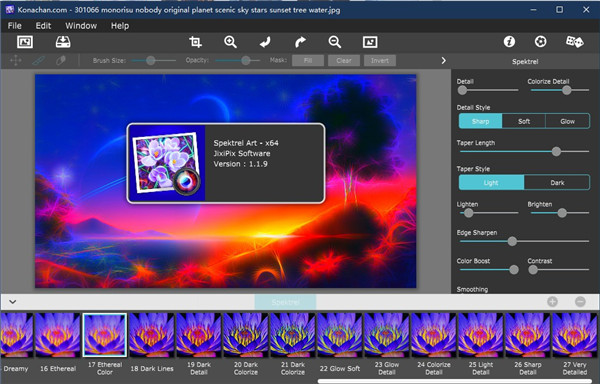Select the 23 Glow Detail preset
Image resolution: width=600 pixels, height=384 pixels.
387,335
